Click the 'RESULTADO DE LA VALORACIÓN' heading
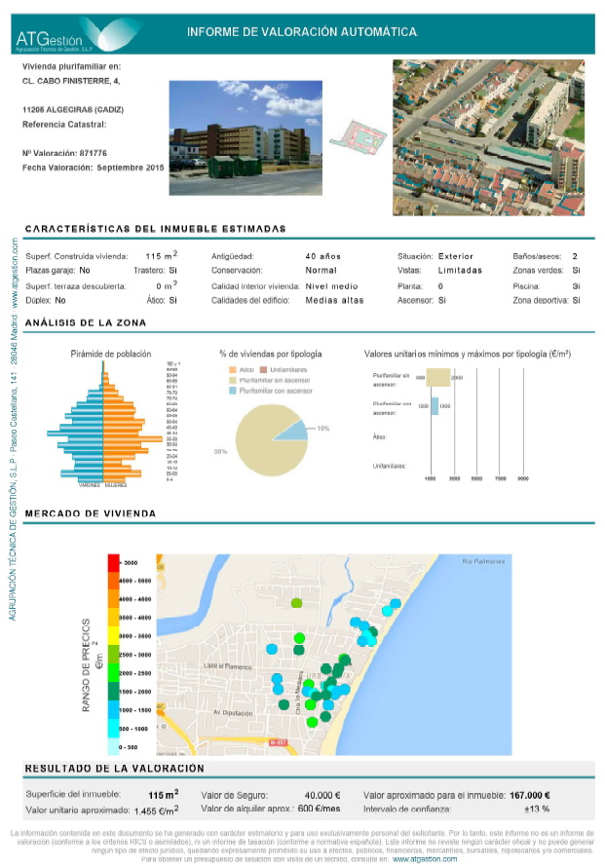This screenshot has height=868, width=605. 115,769
